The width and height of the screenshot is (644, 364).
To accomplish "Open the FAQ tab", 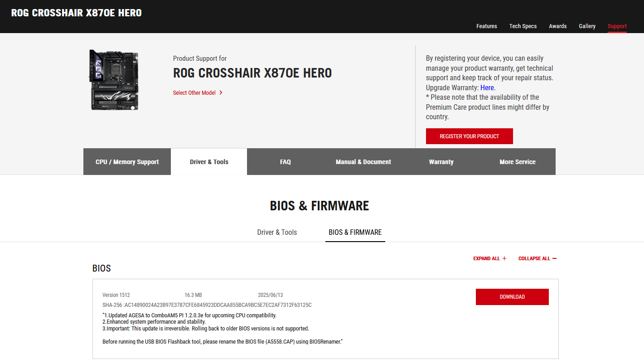I will coord(285,161).
